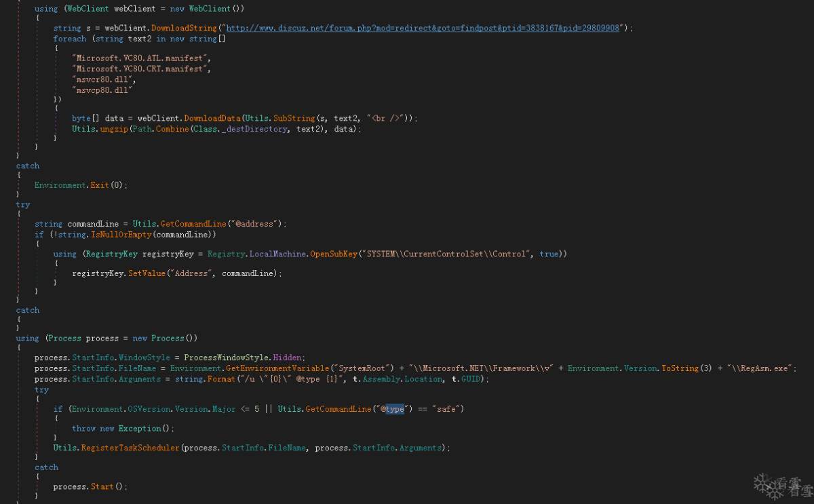Screen dimensions: 814x504
Task: Click the highlighted word type in "@type"
Action: click(395, 409)
